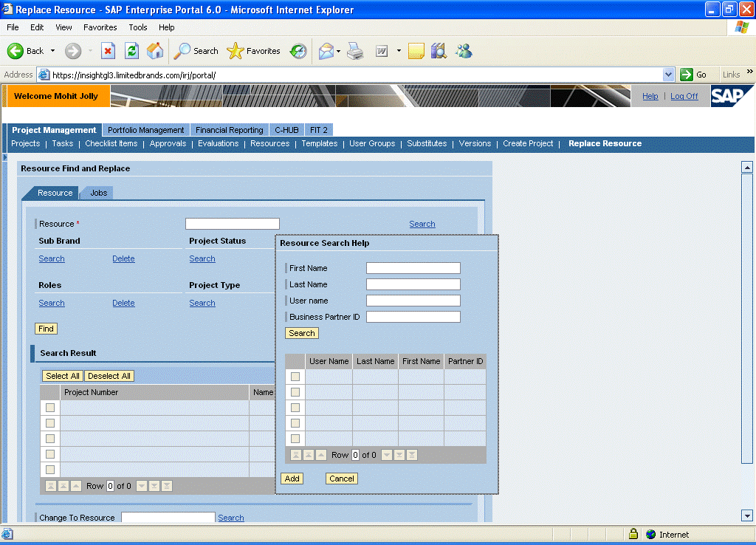The width and height of the screenshot is (756, 545).
Task: Open the File menu
Action: 13,27
